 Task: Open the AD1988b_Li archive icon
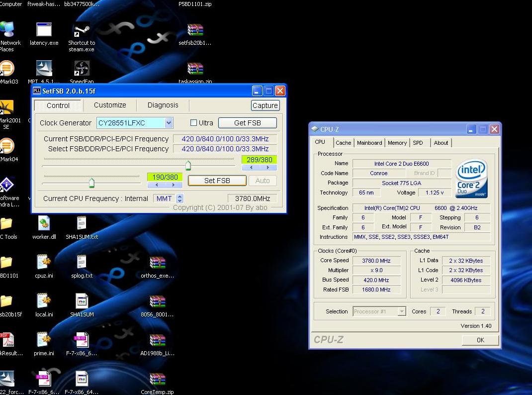click(158, 340)
